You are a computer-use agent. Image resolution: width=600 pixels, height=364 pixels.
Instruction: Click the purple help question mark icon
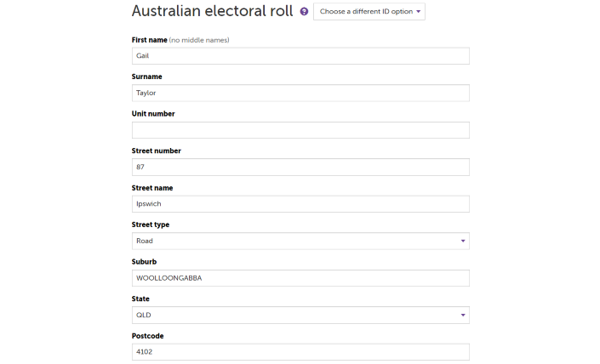(304, 11)
